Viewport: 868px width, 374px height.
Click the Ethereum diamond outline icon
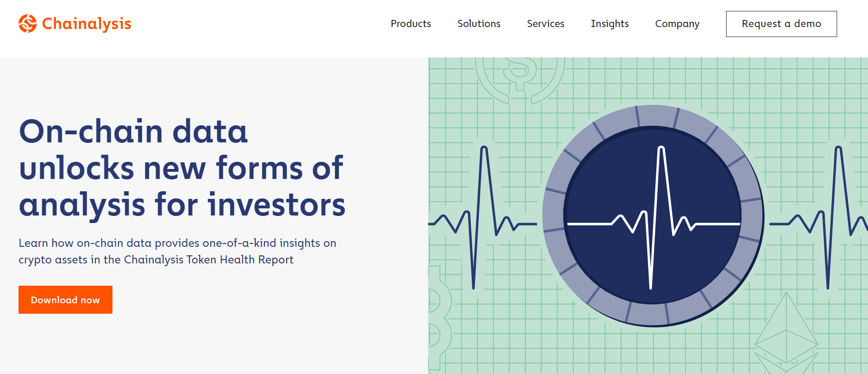pyautogui.click(x=786, y=332)
